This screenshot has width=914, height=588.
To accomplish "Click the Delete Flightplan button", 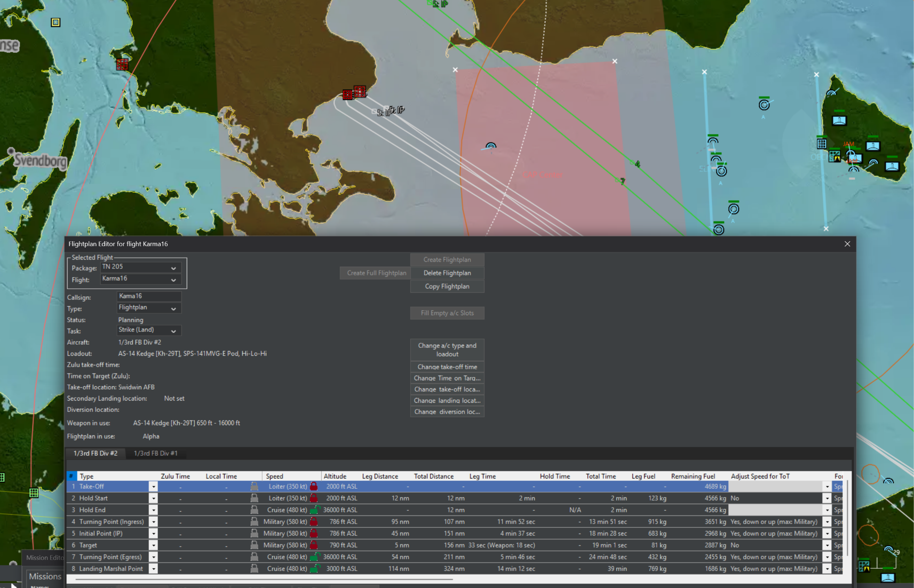I will click(x=447, y=273).
